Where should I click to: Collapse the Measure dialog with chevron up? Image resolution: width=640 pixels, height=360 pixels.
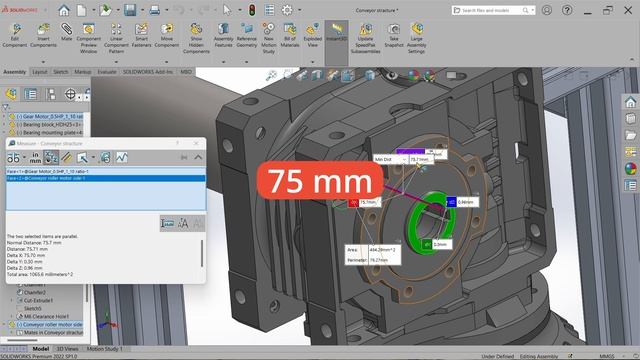tap(198, 157)
